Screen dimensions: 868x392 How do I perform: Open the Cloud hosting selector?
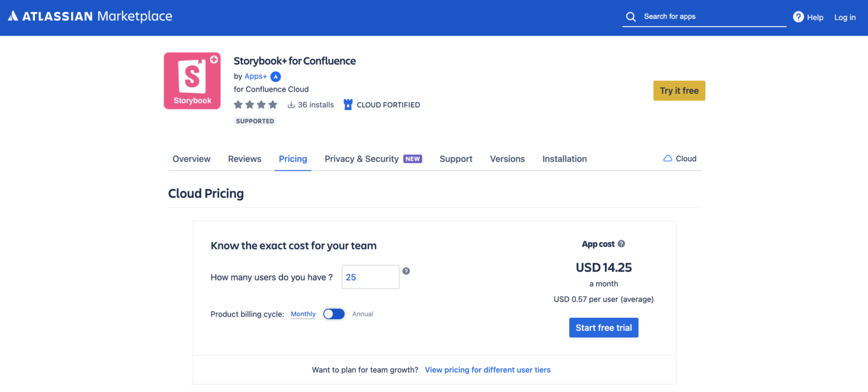pyautogui.click(x=680, y=159)
